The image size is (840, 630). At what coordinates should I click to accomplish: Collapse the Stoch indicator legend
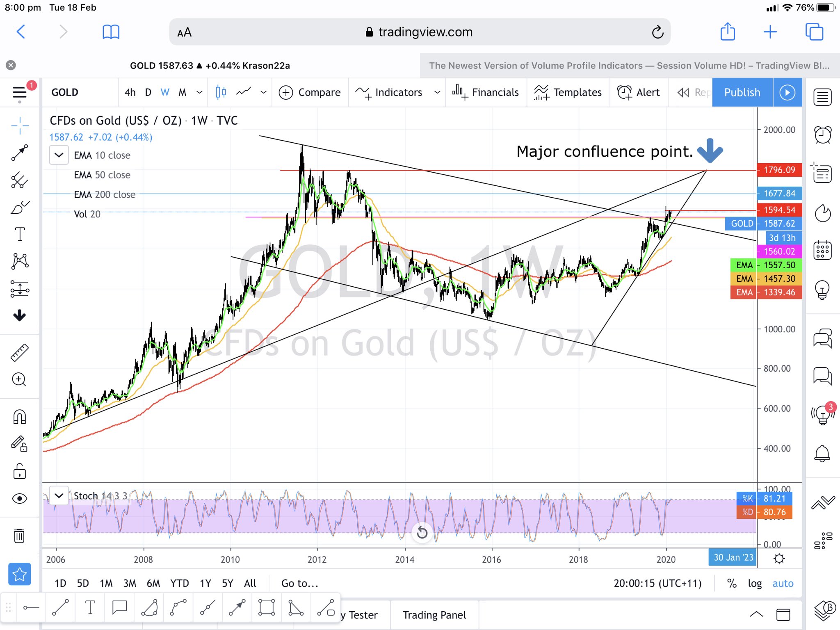[59, 495]
